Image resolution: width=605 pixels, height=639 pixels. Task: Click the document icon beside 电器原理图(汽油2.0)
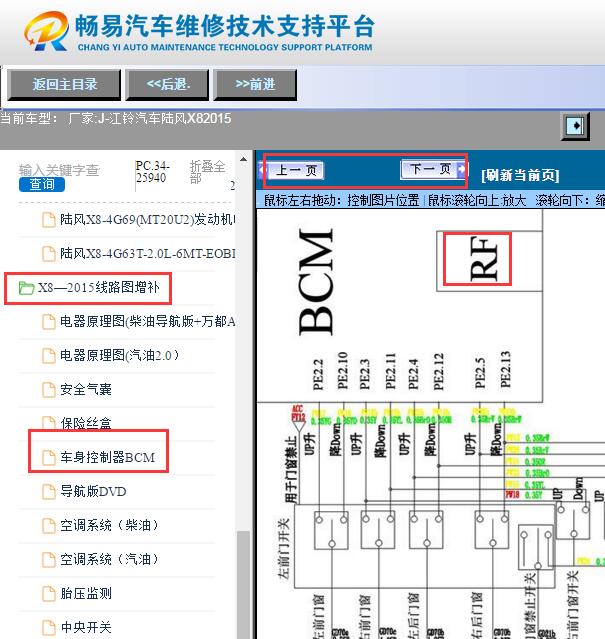[49, 355]
